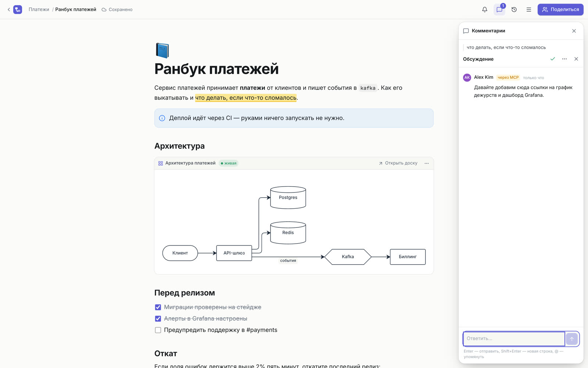Image resolution: width=588 pixels, height=368 pixels.
Task: Send the reply with the arrow button
Action: coord(572,339)
